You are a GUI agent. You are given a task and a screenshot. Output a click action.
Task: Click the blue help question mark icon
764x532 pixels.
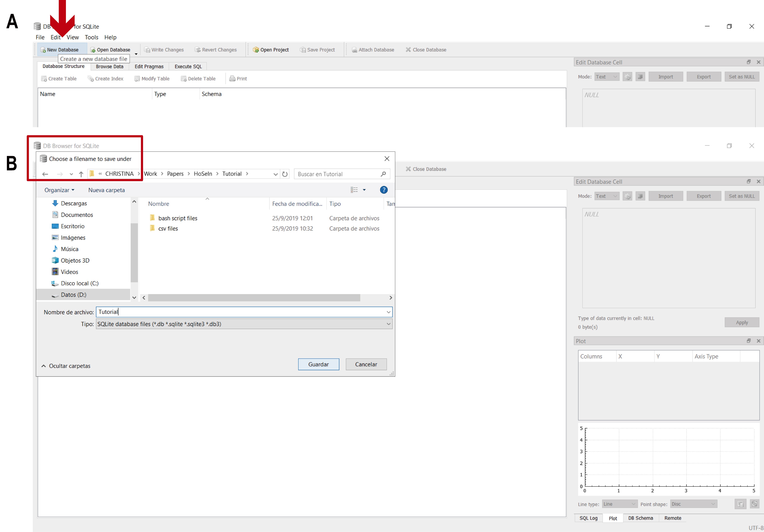(384, 190)
